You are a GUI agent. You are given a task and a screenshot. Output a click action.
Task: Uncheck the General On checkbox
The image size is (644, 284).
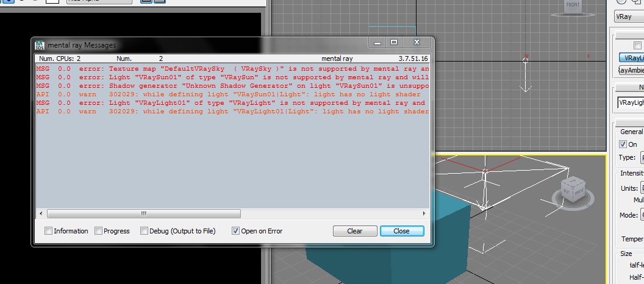(x=623, y=144)
